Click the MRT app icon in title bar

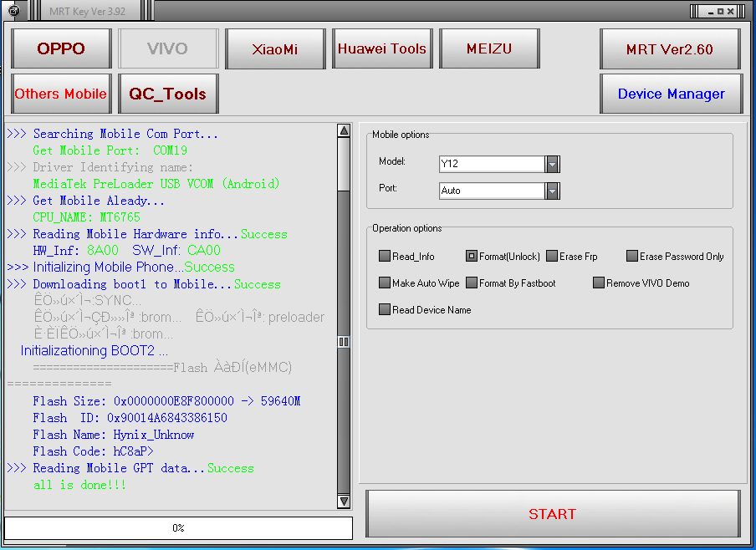14,11
